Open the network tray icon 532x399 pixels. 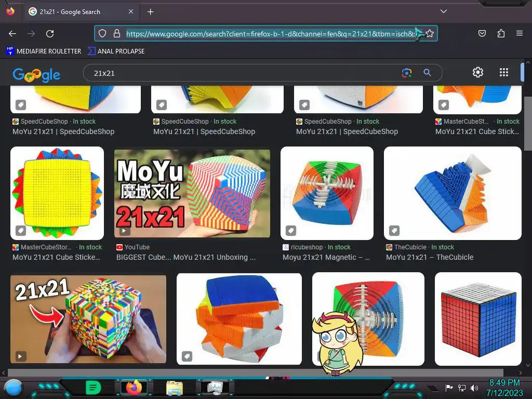click(x=461, y=388)
